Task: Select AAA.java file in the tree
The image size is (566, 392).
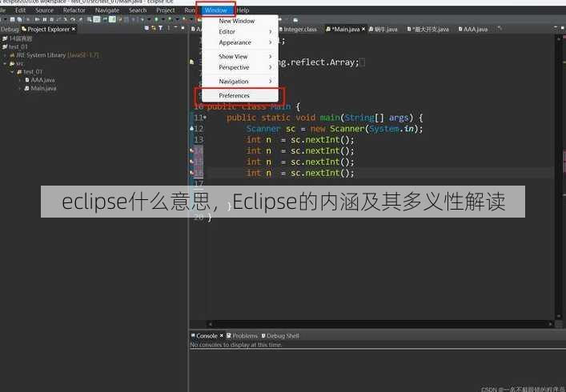Action: pyautogui.click(x=40, y=80)
